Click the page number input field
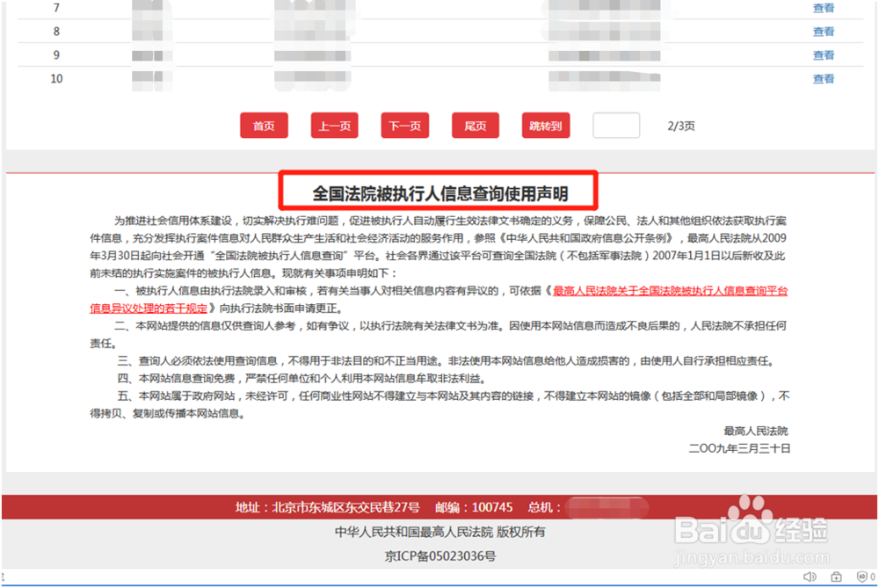Image resolution: width=879 pixels, height=588 pixels. pos(615,126)
